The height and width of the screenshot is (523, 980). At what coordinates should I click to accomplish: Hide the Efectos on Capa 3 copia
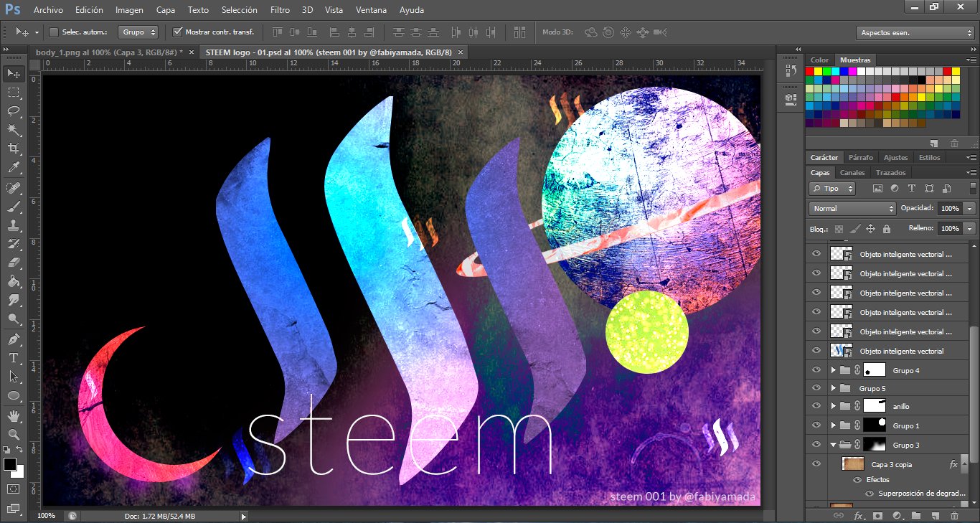pos(858,480)
